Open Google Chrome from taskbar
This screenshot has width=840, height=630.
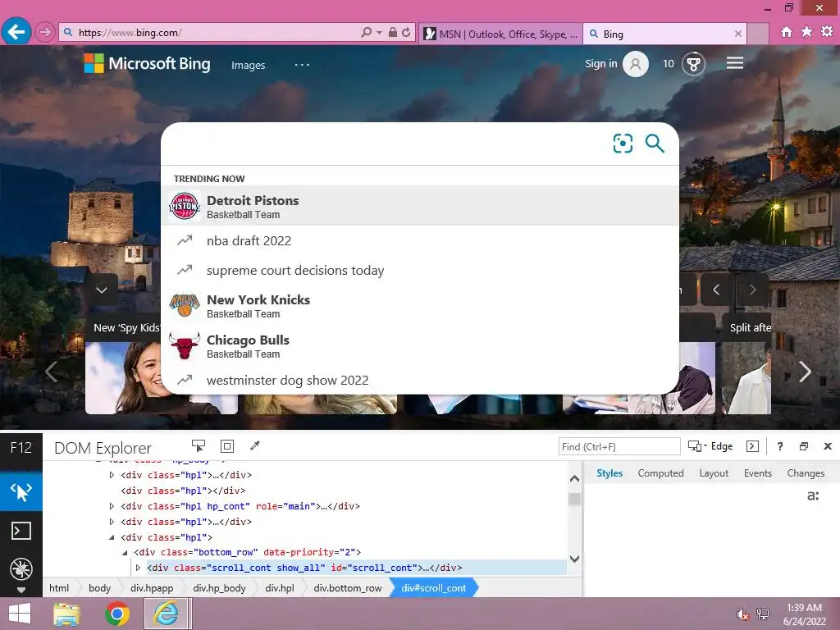117,614
